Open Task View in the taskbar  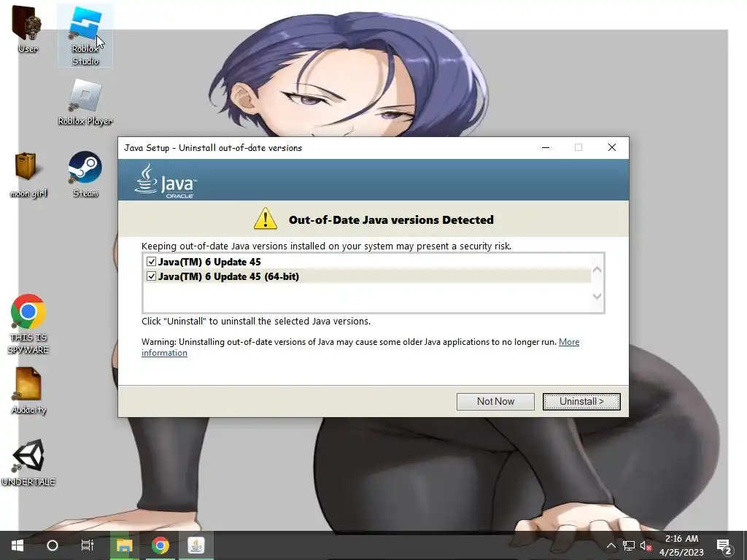pyautogui.click(x=88, y=545)
